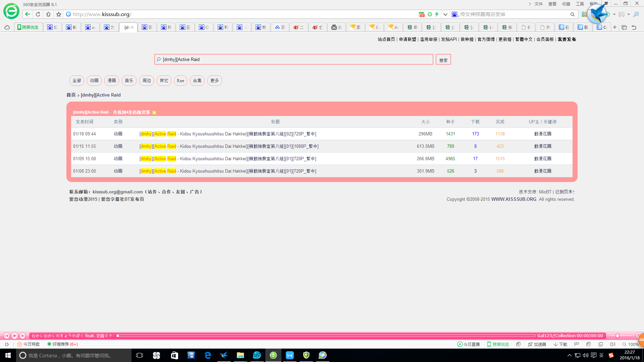Click the 搜索 search button
Screen dimensions: 644x362
coord(443,60)
